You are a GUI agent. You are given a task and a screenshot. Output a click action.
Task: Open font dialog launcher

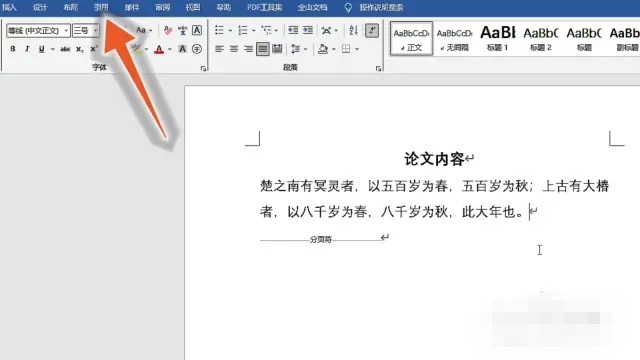pyautogui.click(x=203, y=69)
